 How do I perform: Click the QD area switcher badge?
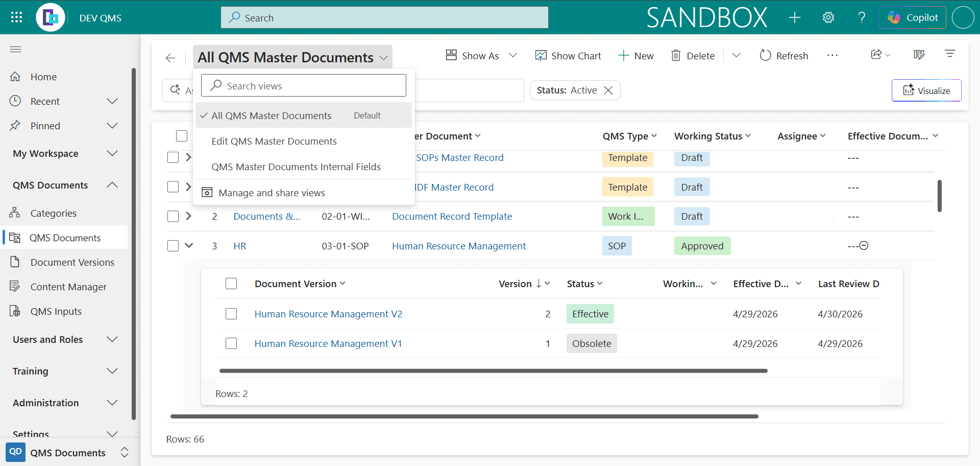[15, 452]
